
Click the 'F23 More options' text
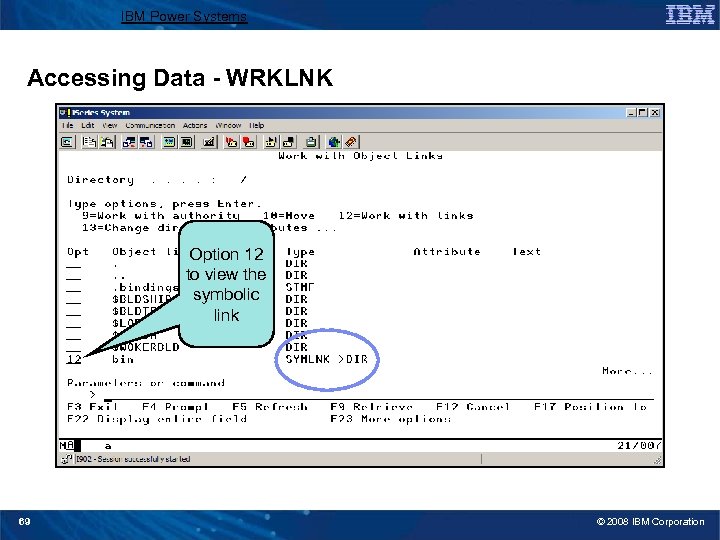point(391,419)
